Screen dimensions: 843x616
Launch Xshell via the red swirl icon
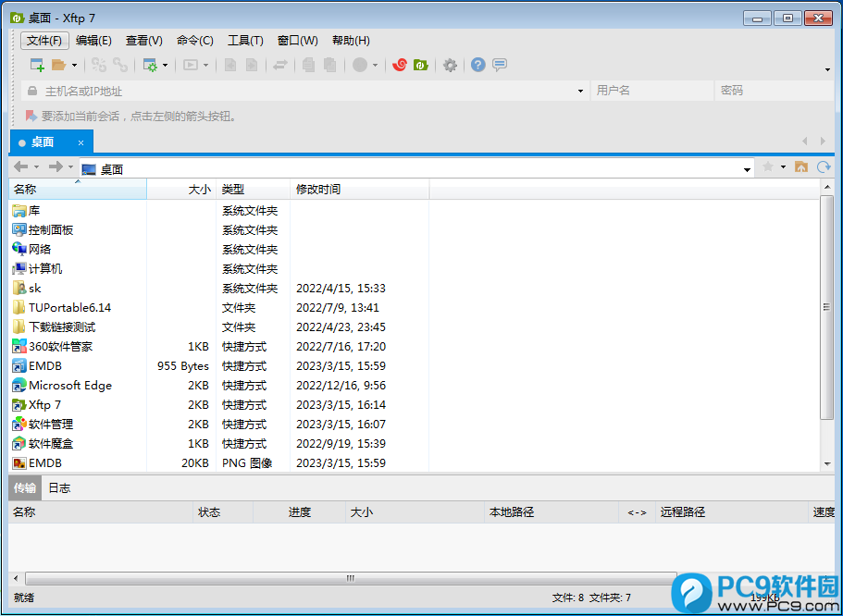[x=400, y=65]
